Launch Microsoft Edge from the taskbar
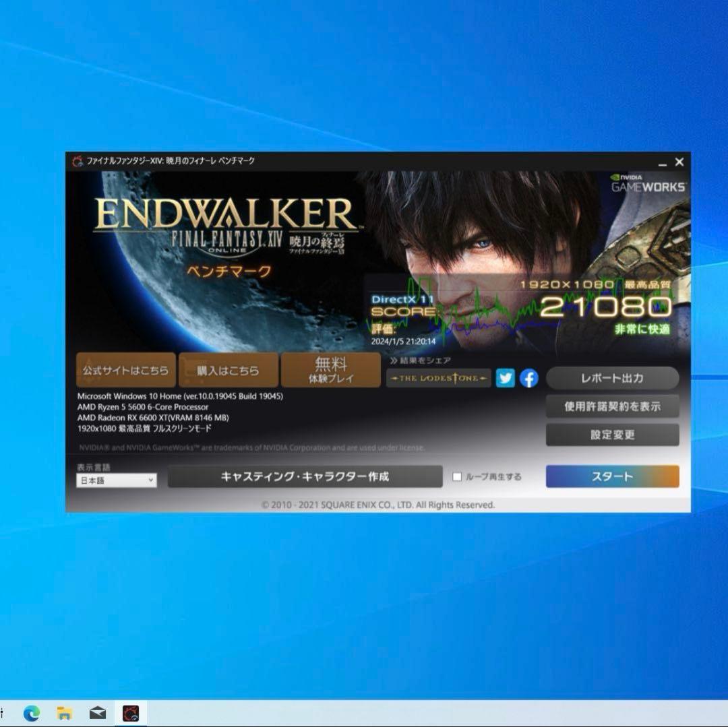728x727 pixels. point(32,712)
